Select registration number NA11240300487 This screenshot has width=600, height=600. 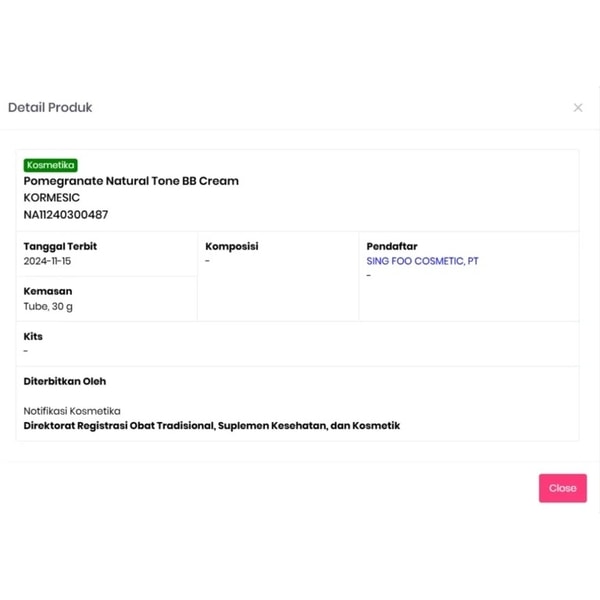coord(66,214)
